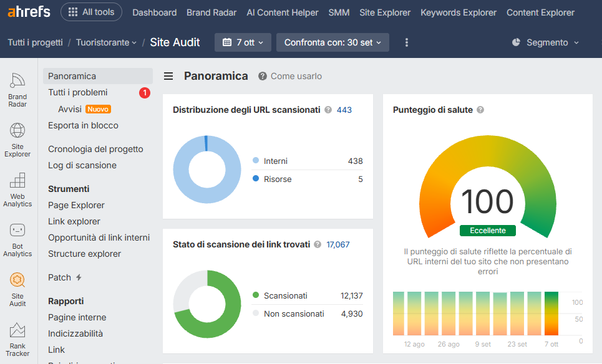The width and height of the screenshot is (602, 364).
Task: Open the All tools menu
Action: pos(91,12)
